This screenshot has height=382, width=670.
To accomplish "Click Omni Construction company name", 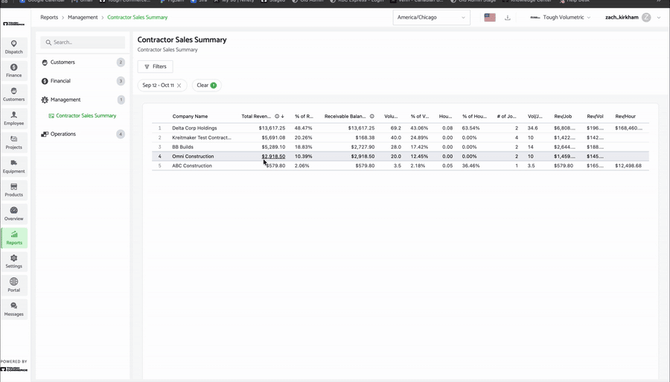I will click(193, 156).
